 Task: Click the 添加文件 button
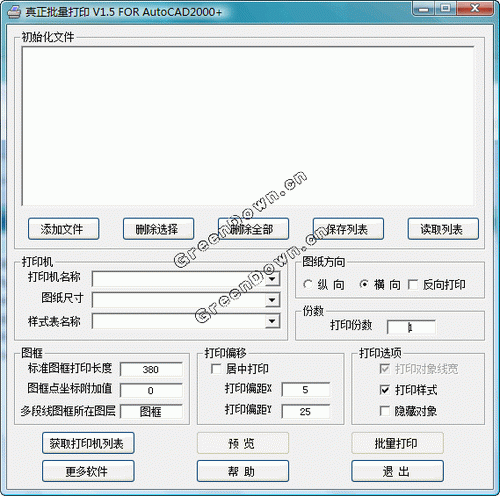point(63,229)
